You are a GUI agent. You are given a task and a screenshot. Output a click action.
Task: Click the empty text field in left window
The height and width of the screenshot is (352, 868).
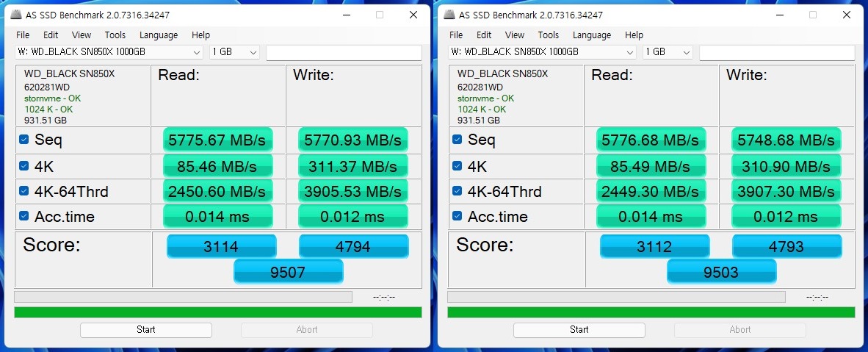[x=344, y=53]
